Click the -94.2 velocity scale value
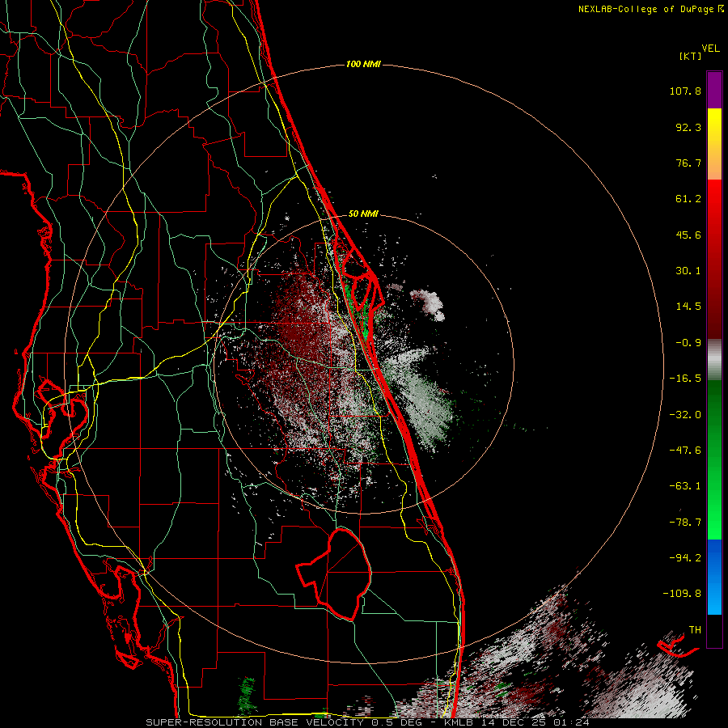This screenshot has width=728, height=728. coord(685,557)
